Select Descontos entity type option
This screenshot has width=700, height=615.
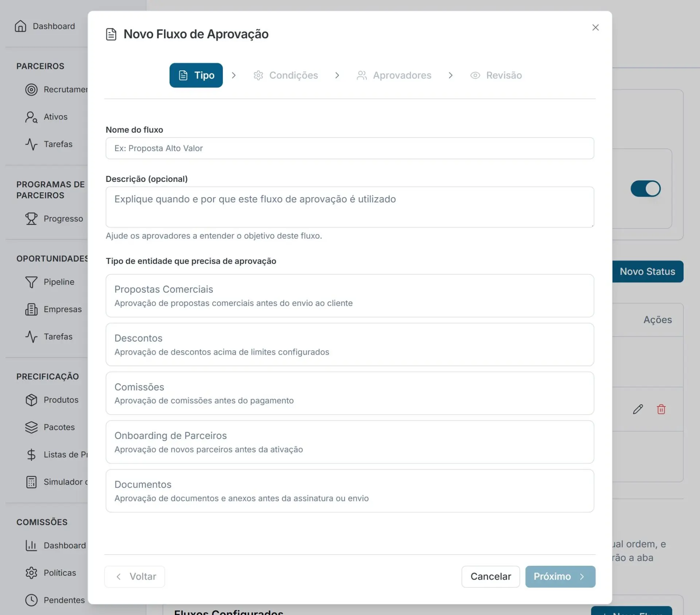tap(350, 345)
